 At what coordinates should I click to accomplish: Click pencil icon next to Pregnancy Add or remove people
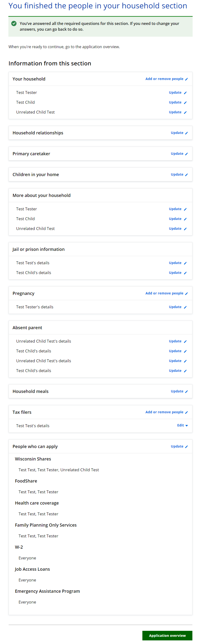point(186,293)
